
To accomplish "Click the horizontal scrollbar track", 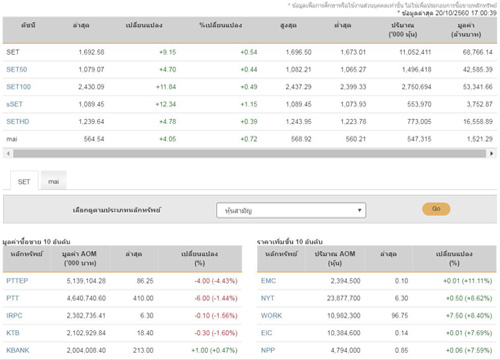I will 249,154.
